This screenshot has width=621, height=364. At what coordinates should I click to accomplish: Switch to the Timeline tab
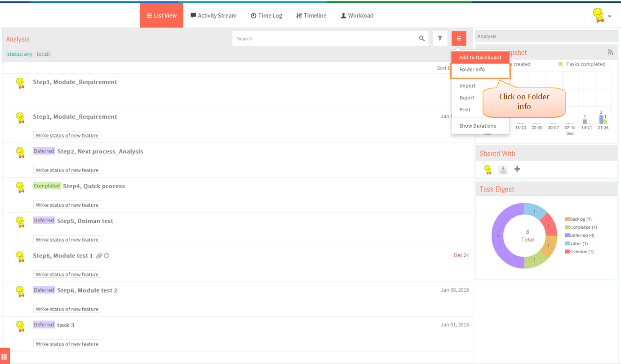[x=311, y=15]
